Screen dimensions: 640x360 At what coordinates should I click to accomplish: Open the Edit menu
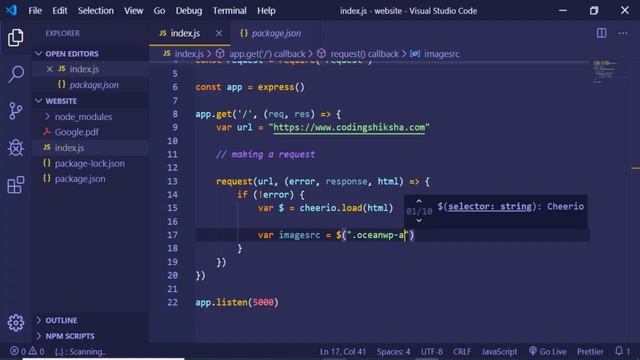coord(60,11)
